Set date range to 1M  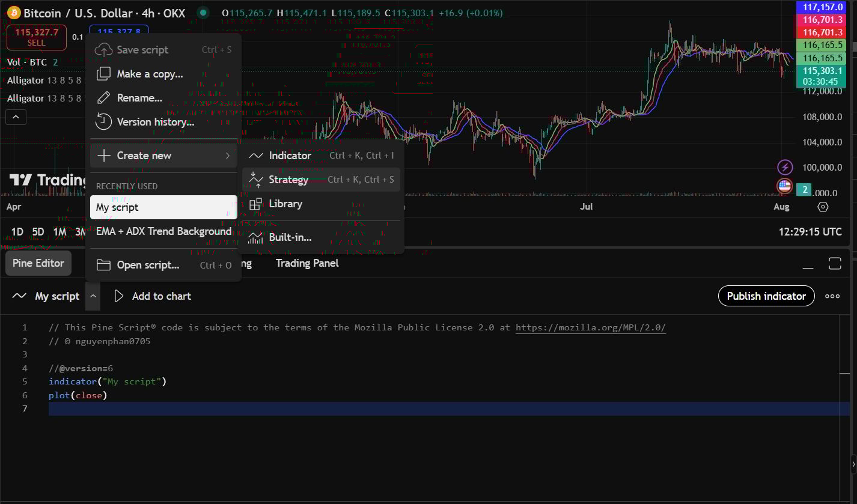[x=59, y=232]
